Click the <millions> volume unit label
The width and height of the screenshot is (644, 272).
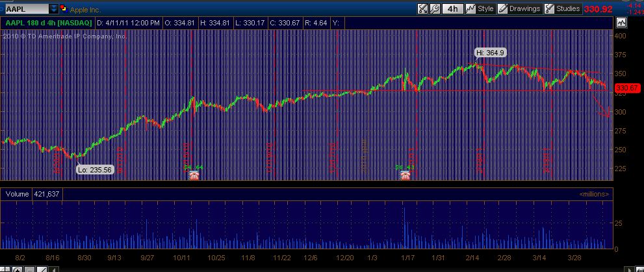(594, 194)
